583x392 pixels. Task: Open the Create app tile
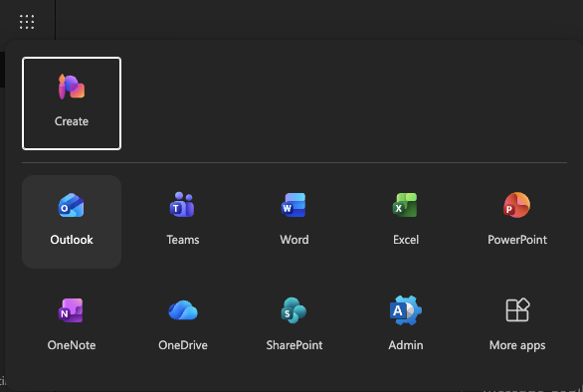tap(72, 103)
